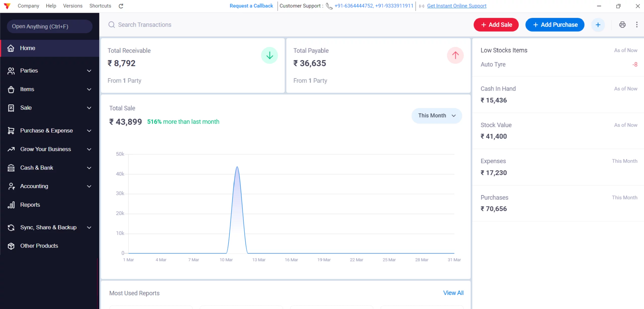
Task: Click the green Total Receivable down-arrow icon
Action: pos(269,55)
